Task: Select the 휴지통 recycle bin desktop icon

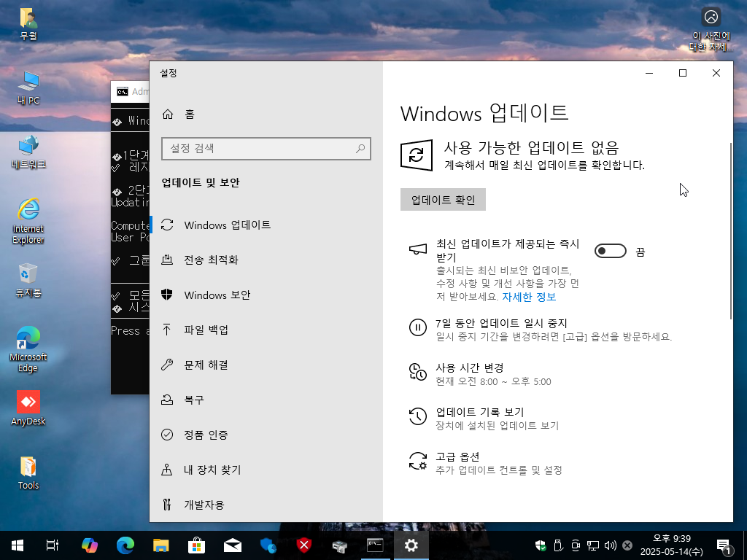Action: pos(28,281)
